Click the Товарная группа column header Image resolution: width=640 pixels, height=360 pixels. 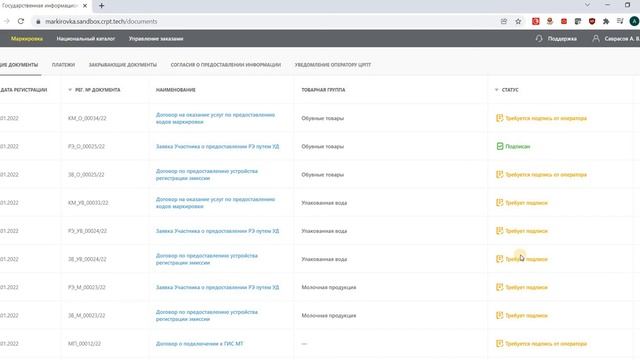[x=323, y=90]
